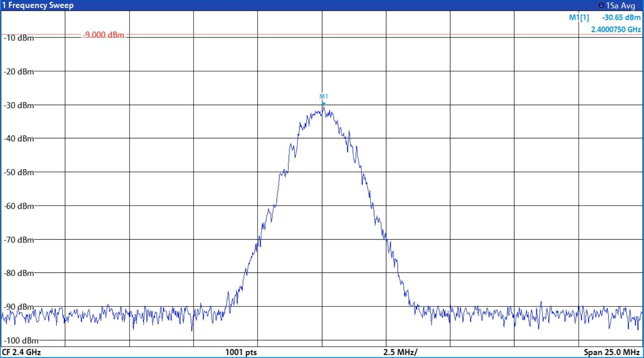Click the '-80 dBm' axis label

tap(19, 273)
